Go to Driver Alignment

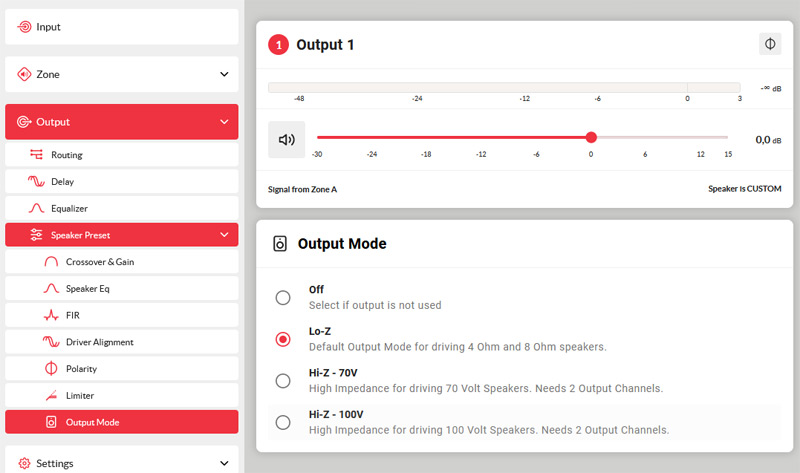99,342
